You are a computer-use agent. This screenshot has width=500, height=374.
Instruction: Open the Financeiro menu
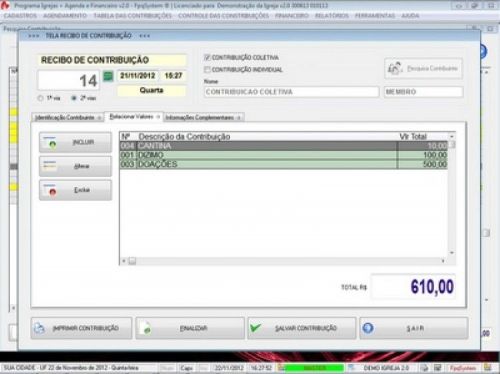click(292, 16)
